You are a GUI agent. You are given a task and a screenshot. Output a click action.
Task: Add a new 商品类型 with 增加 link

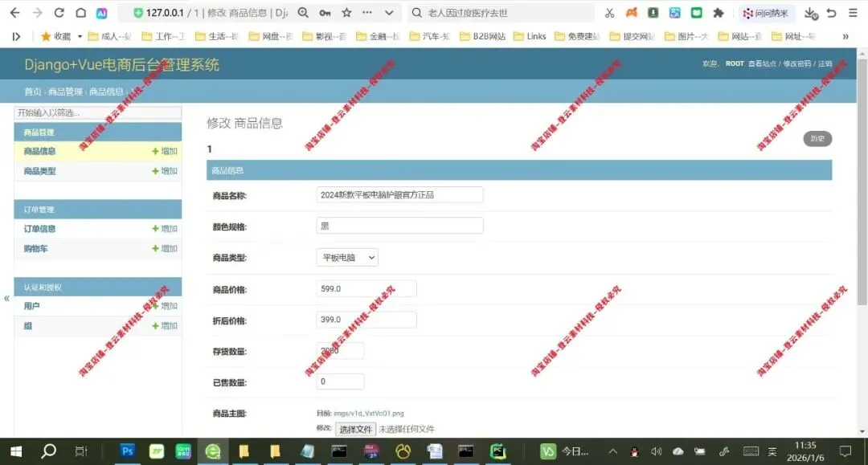[x=165, y=171]
